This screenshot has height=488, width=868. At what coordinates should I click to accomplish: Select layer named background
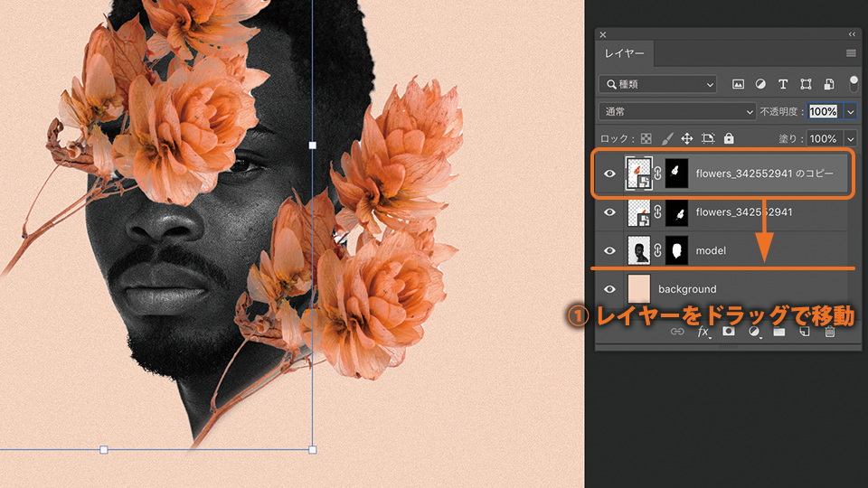[687, 289]
